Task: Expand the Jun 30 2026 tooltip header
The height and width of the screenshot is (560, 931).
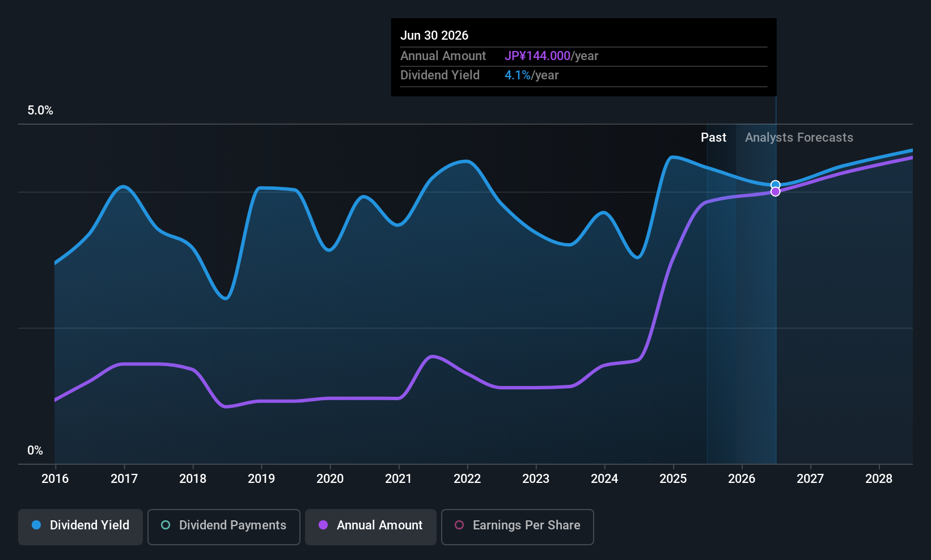Action: [435, 35]
